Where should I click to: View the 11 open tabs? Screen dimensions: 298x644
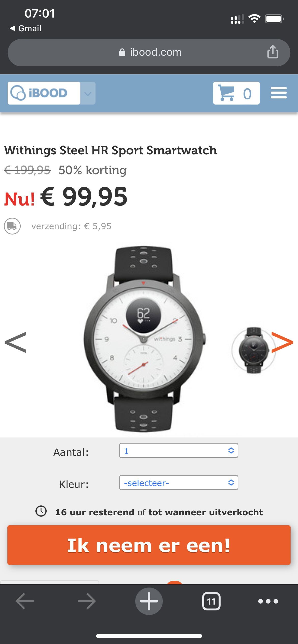click(x=211, y=601)
